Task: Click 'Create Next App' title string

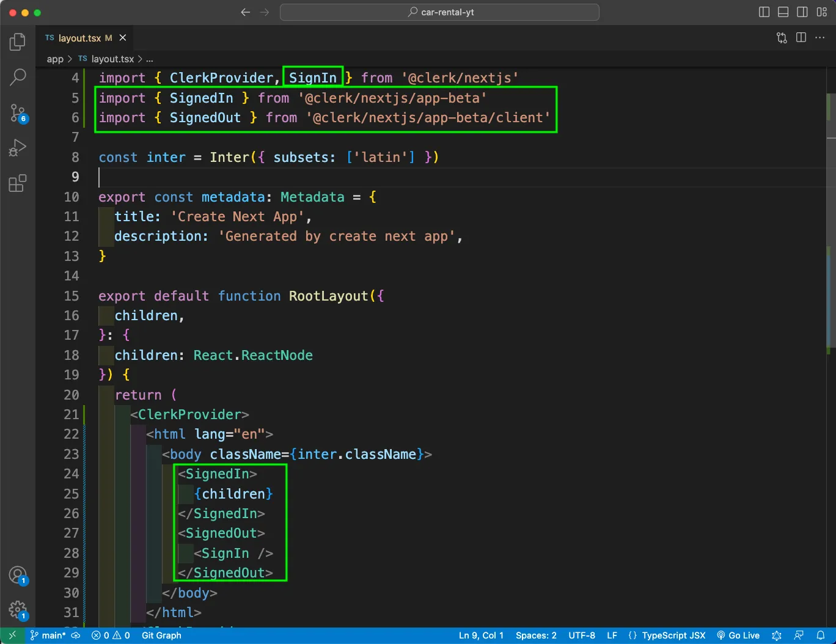Action: pyautogui.click(x=237, y=217)
